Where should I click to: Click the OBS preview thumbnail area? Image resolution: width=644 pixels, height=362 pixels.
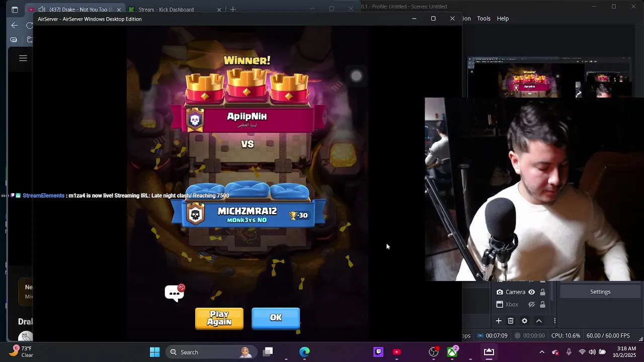(549, 77)
